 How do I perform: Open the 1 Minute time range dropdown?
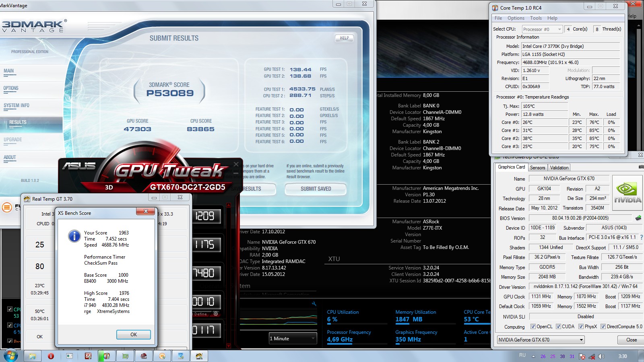point(293,339)
